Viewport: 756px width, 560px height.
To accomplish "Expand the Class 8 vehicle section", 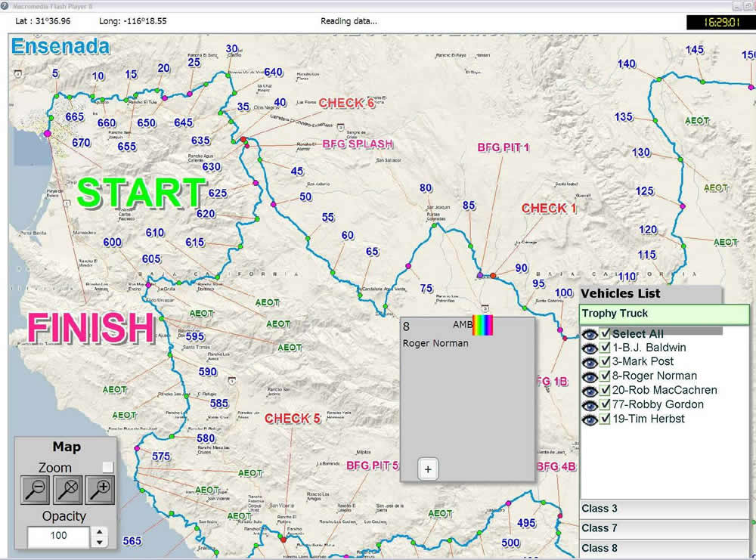I will [x=665, y=549].
